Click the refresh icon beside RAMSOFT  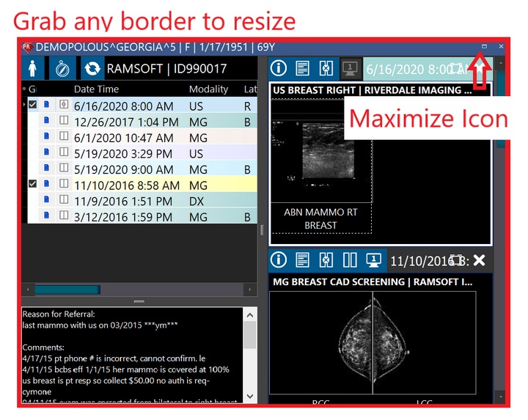(92, 69)
